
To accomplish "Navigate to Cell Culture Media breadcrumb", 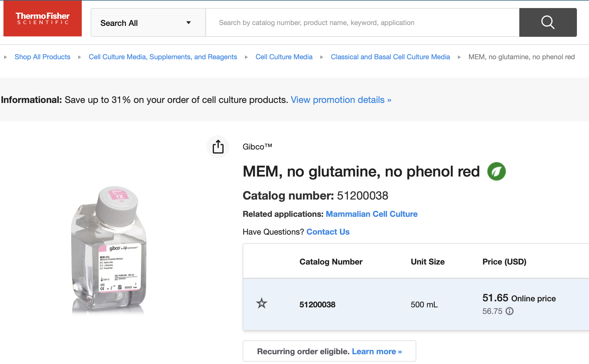I will [x=284, y=57].
